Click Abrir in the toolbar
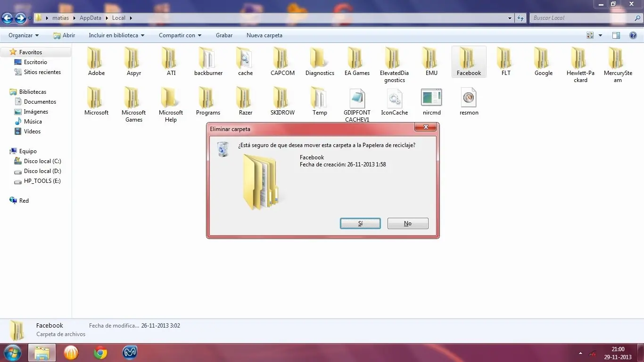 click(64, 35)
